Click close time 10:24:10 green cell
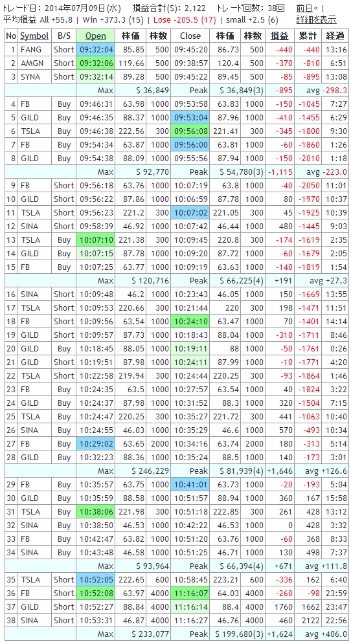 (x=190, y=321)
